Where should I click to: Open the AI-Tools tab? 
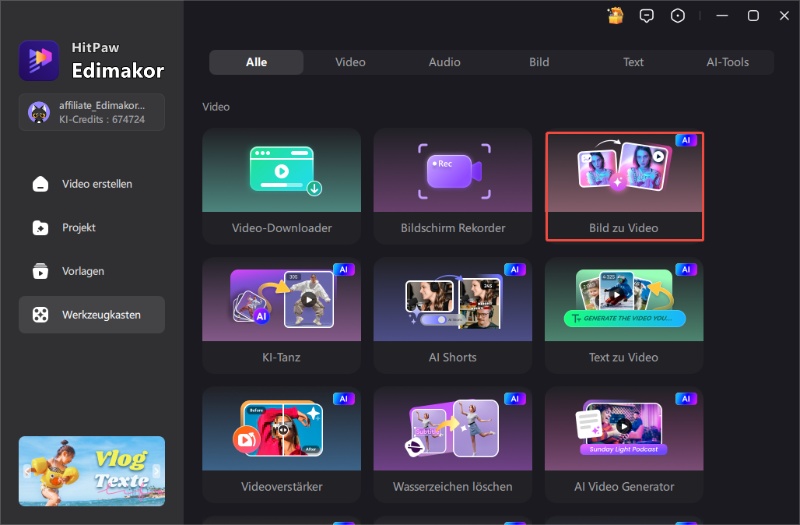727,62
